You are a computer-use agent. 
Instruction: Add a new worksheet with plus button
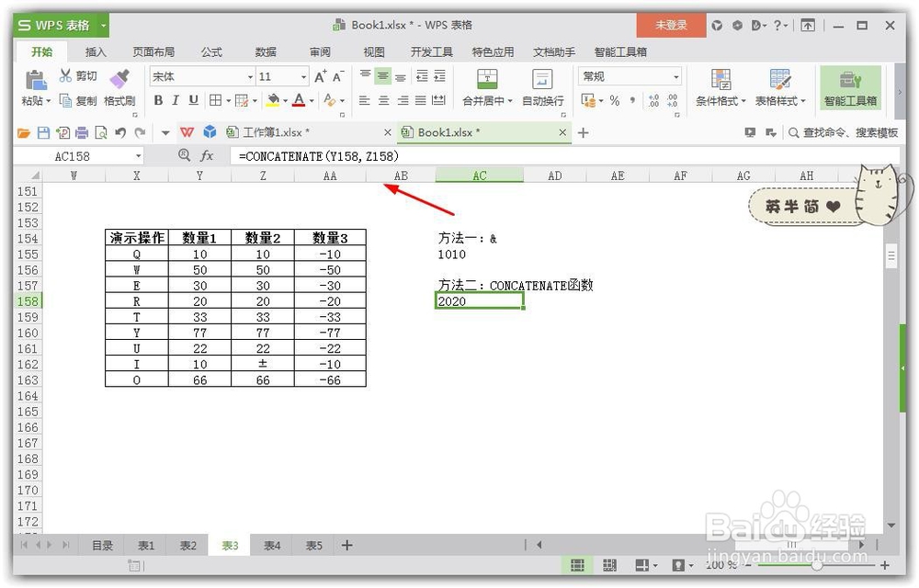point(346,545)
